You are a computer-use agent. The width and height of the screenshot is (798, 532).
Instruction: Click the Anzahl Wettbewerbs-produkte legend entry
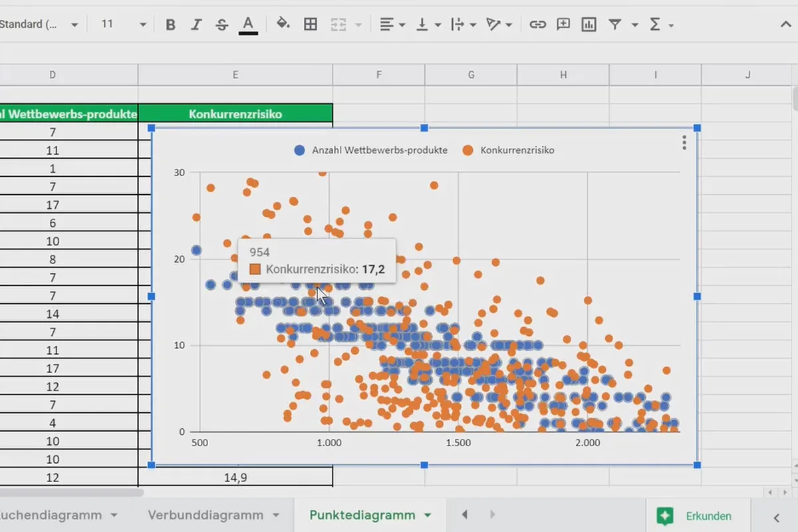point(371,150)
